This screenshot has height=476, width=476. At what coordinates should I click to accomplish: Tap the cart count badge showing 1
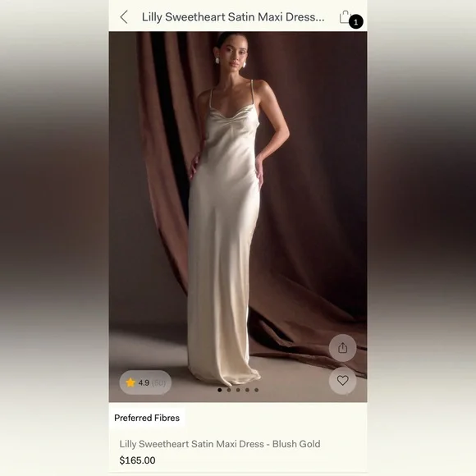pyautogui.click(x=356, y=22)
